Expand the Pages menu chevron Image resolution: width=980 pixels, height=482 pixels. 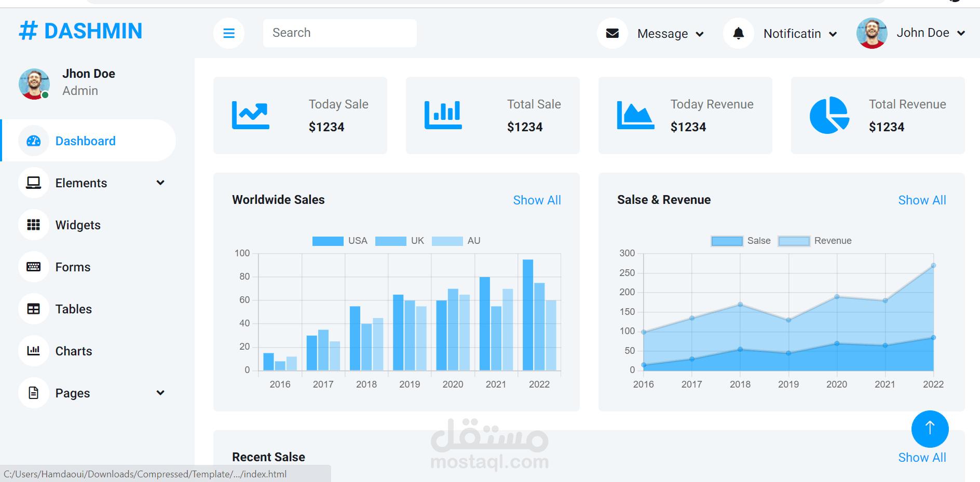(x=160, y=393)
